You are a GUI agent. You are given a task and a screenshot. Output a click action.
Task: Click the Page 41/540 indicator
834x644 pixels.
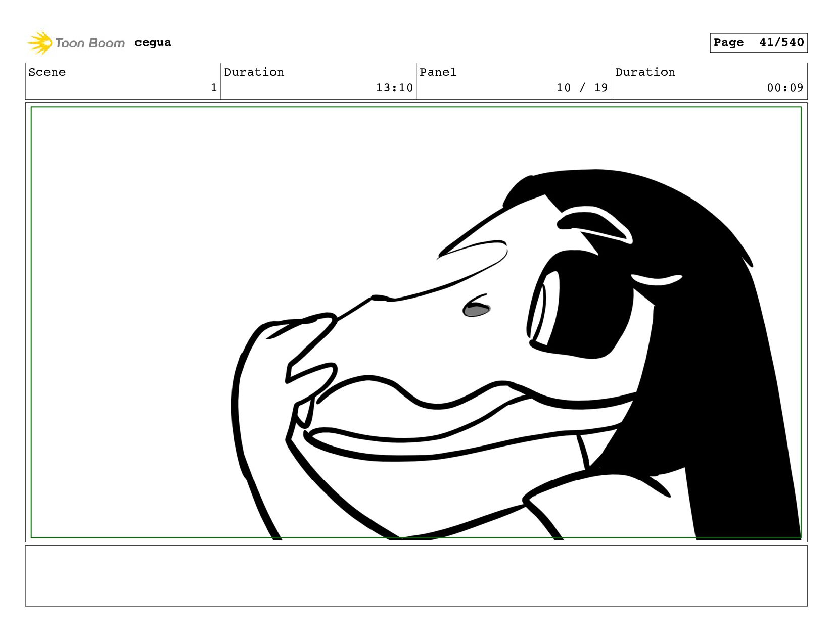click(758, 42)
